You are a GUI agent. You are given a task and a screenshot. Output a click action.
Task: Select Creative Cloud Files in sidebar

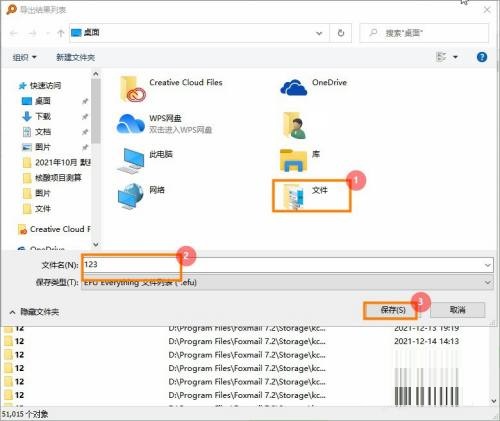(54, 229)
